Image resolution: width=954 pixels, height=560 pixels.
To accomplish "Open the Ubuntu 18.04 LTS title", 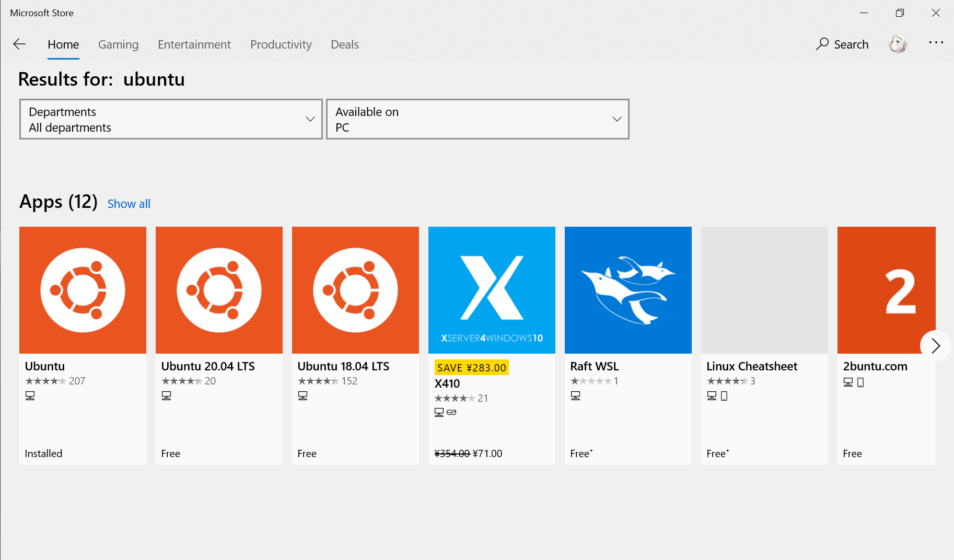I will point(343,366).
